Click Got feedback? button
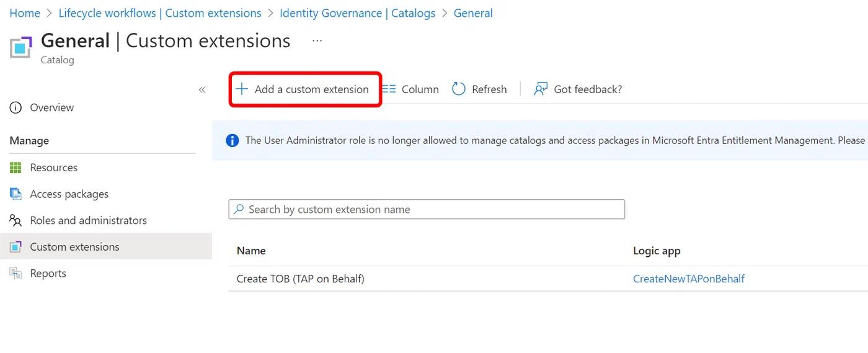 point(578,89)
